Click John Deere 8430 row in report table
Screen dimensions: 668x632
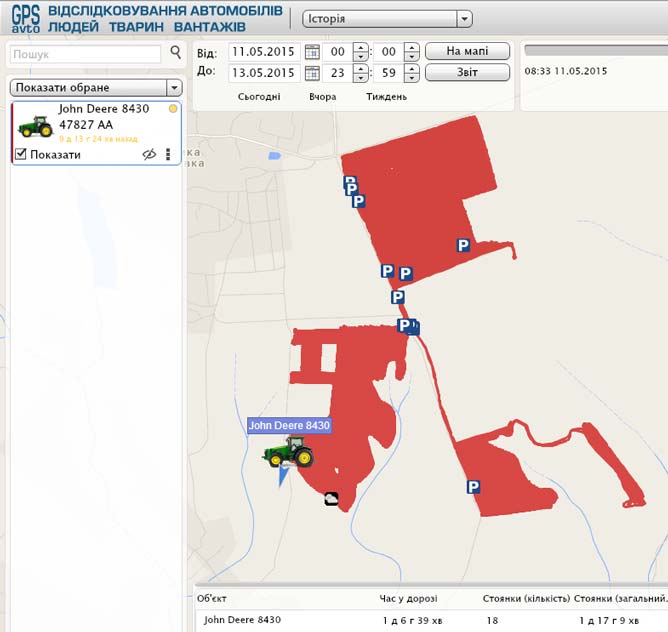[x=432, y=620]
